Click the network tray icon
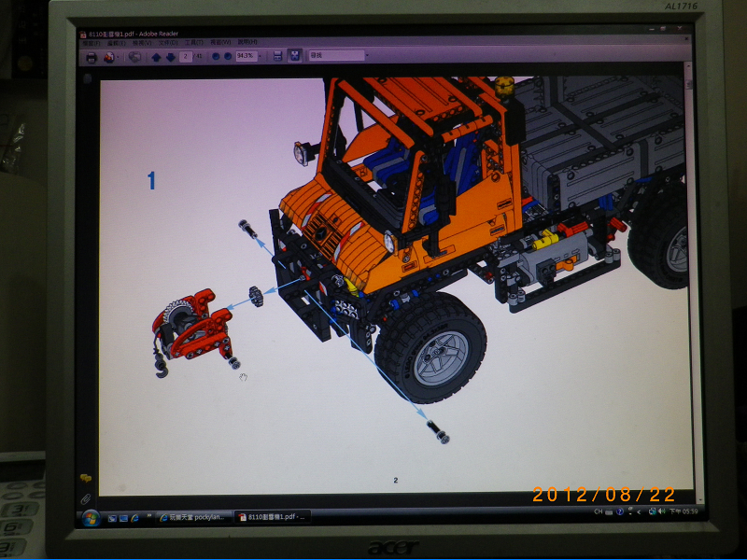The image size is (747, 560). [x=652, y=511]
